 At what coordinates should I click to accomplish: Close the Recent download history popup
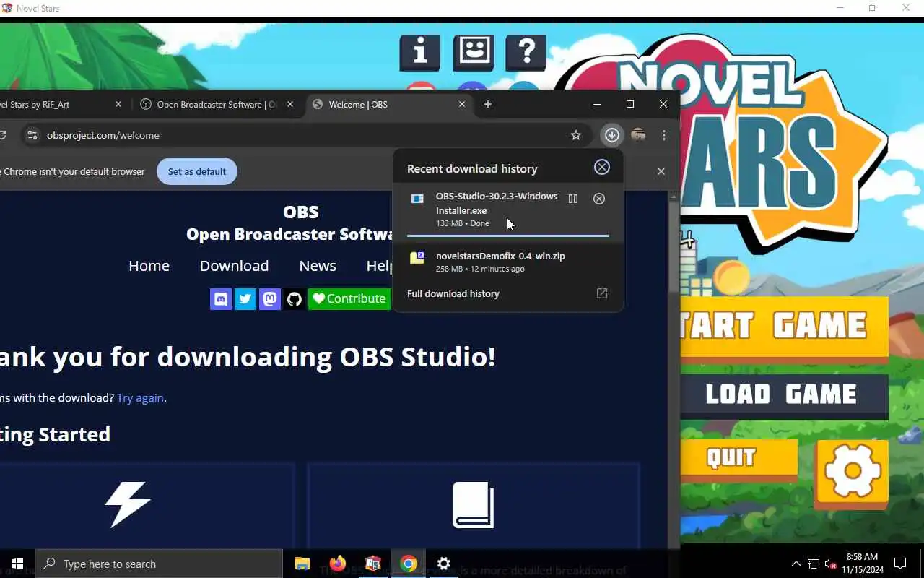click(x=602, y=167)
